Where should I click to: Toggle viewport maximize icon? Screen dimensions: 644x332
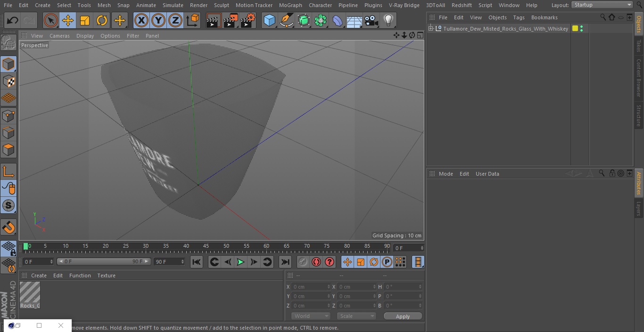(x=420, y=35)
